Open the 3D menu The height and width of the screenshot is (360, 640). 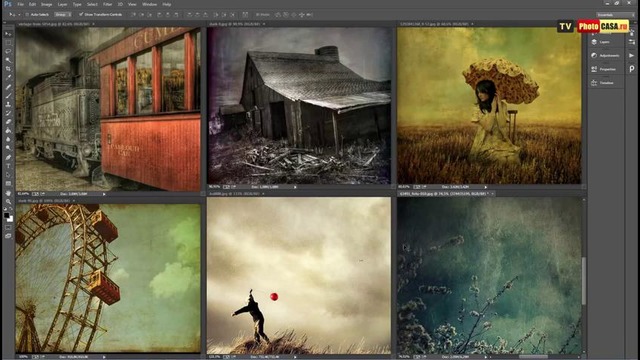click(120, 4)
